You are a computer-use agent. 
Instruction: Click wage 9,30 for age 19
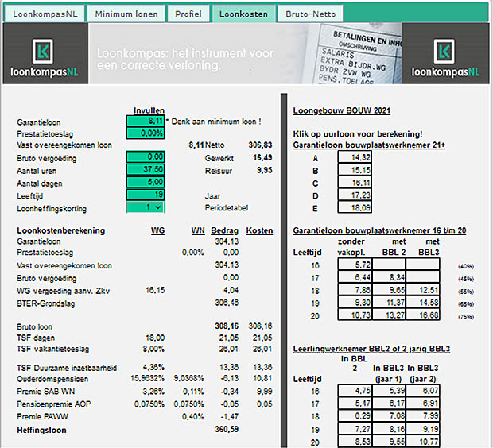click(355, 302)
